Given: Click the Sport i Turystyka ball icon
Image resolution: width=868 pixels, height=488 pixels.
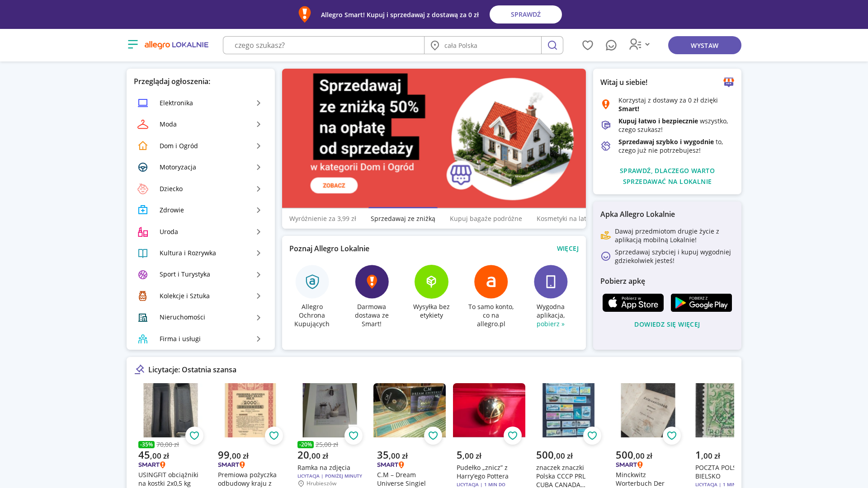Looking at the screenshot, I should click(143, 274).
